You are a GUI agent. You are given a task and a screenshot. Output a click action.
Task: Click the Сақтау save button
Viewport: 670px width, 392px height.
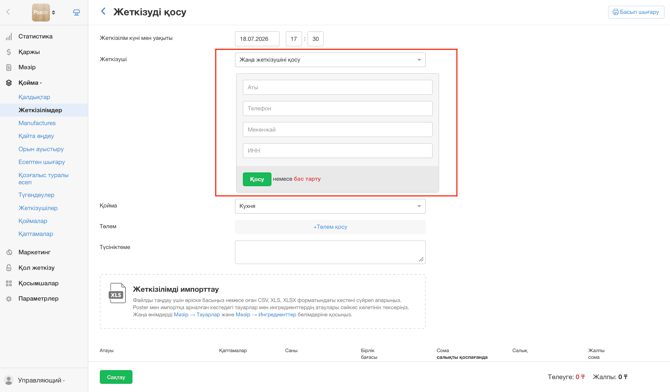(116, 377)
